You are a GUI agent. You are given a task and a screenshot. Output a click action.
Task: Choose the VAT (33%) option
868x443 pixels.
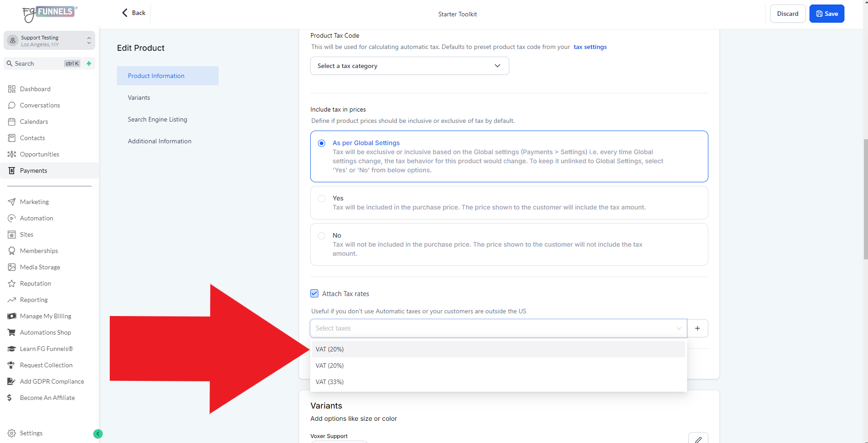pos(498,382)
